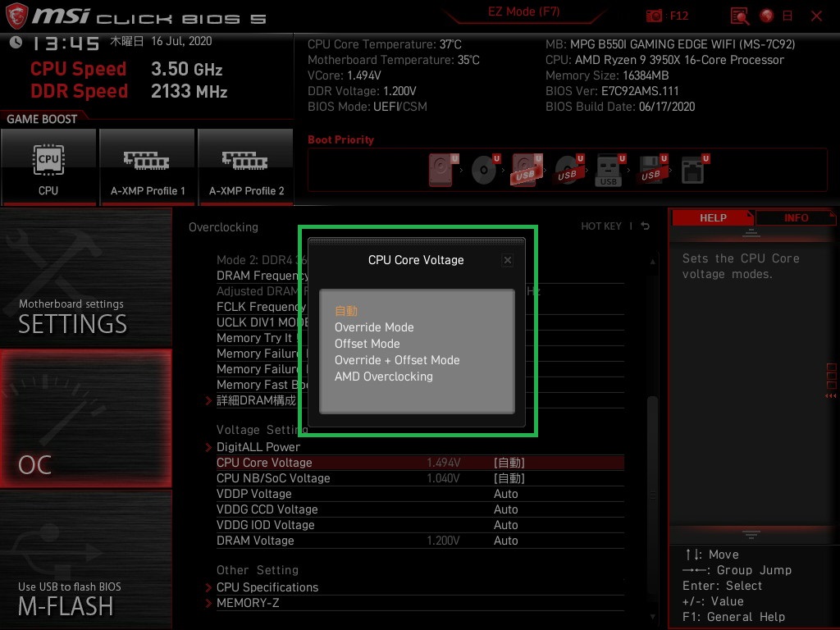Switch to the INFO tab
The image size is (840, 630).
click(x=796, y=218)
